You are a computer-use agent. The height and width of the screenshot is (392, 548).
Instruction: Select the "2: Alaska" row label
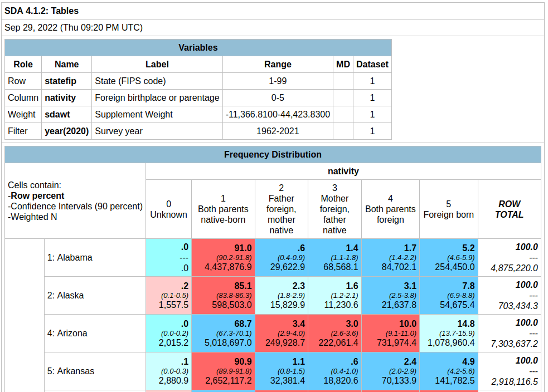pos(65,295)
